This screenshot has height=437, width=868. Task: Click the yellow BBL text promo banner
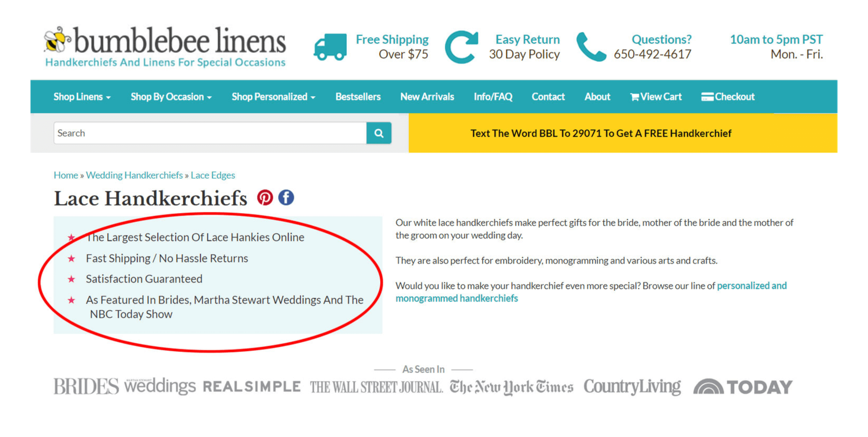(623, 133)
